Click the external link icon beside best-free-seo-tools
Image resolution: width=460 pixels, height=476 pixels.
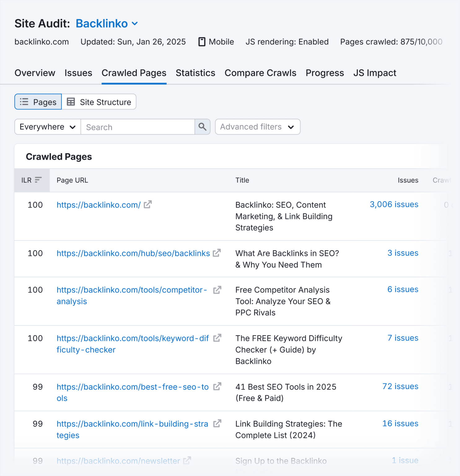(217, 386)
